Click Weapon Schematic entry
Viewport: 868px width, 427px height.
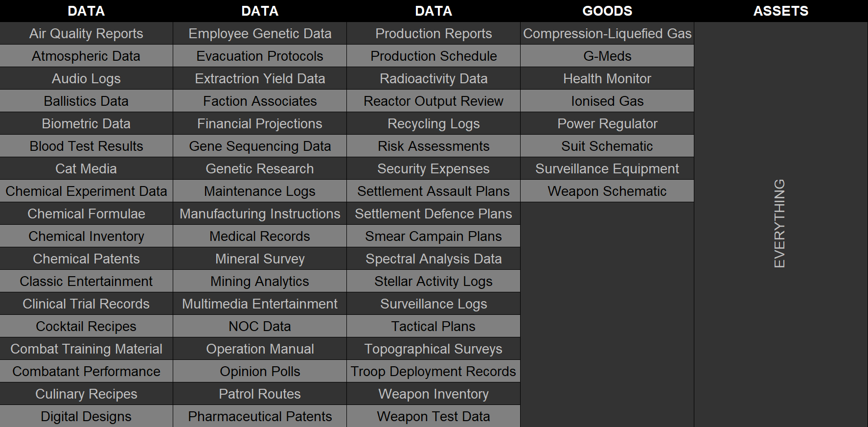(607, 191)
